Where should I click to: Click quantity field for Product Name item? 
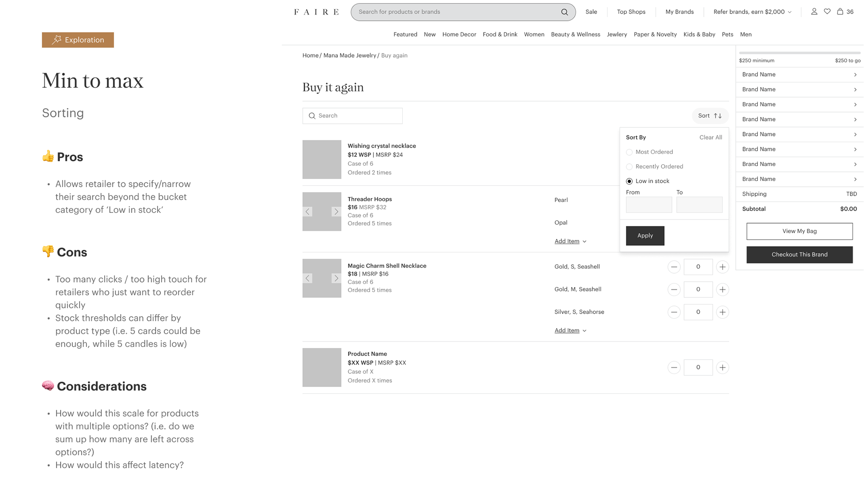coord(698,367)
